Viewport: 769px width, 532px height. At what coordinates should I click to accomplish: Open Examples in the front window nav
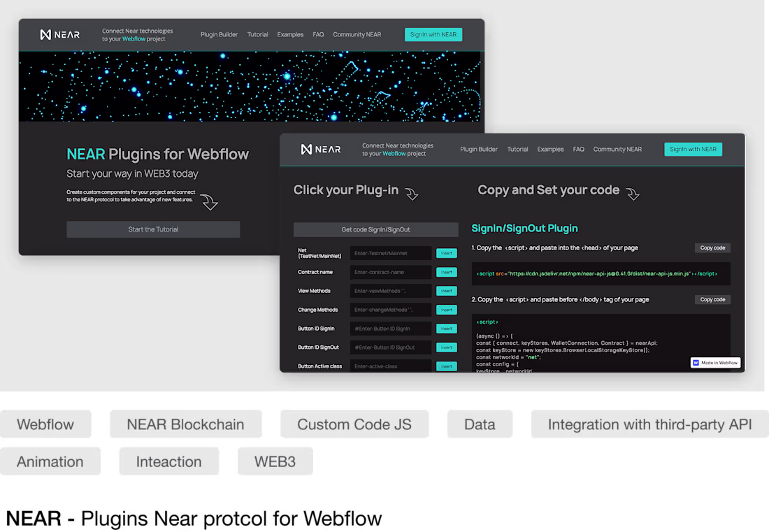tap(550, 150)
